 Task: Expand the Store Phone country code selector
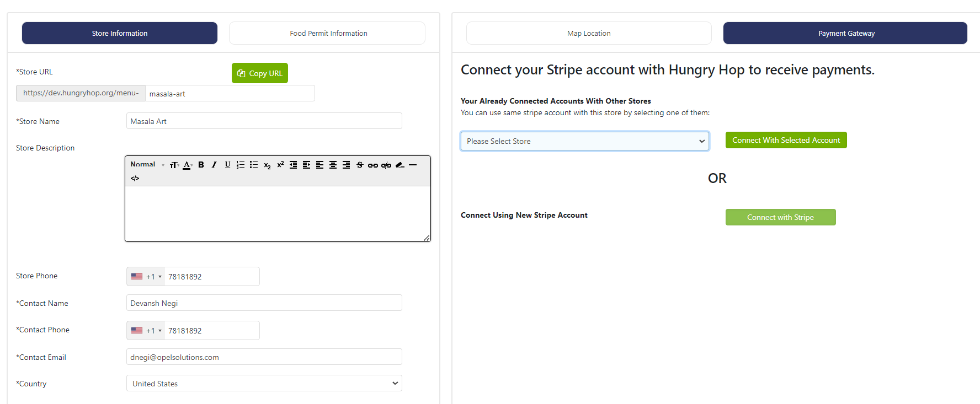point(146,277)
